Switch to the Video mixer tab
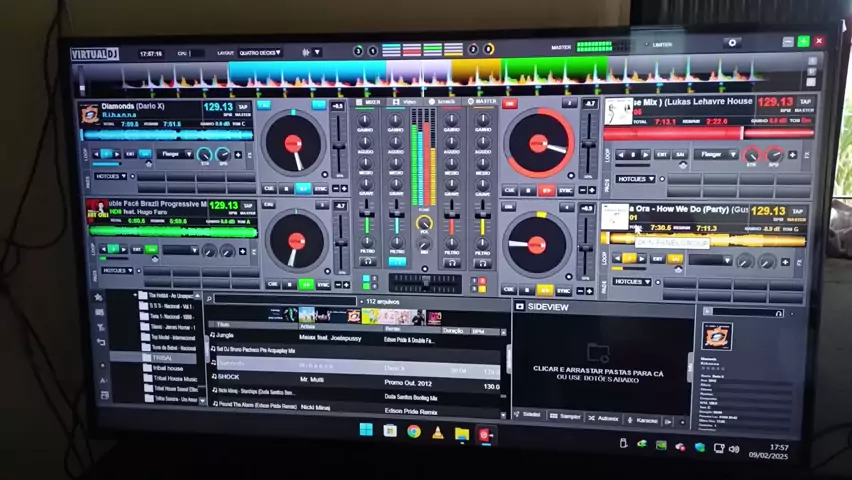The image size is (852, 480). (x=407, y=102)
